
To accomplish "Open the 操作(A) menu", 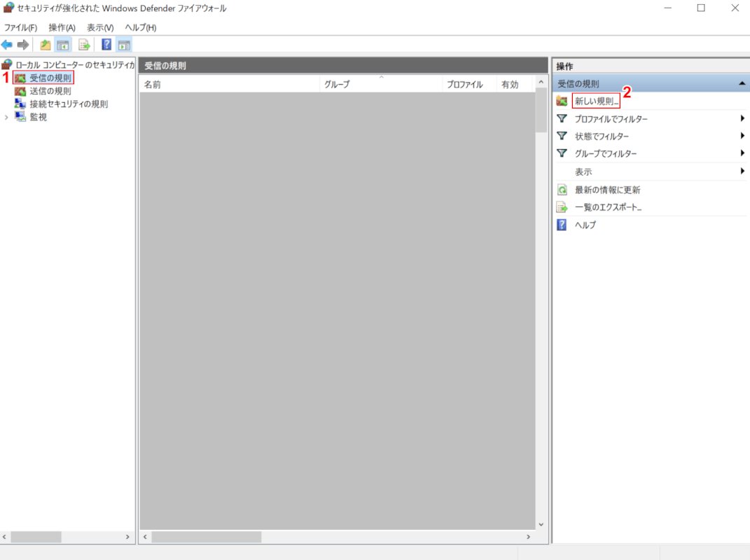I will [62, 27].
